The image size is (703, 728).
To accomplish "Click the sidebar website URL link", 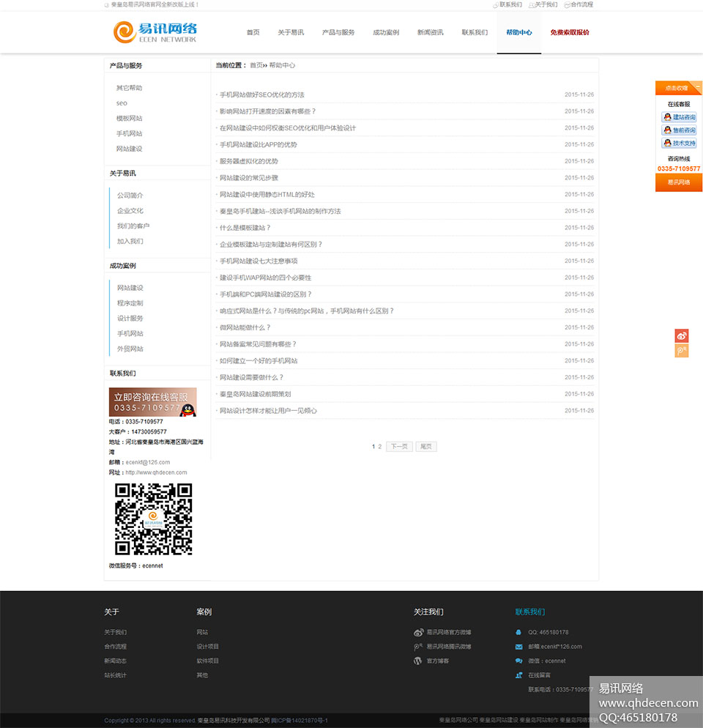I will pos(156,472).
